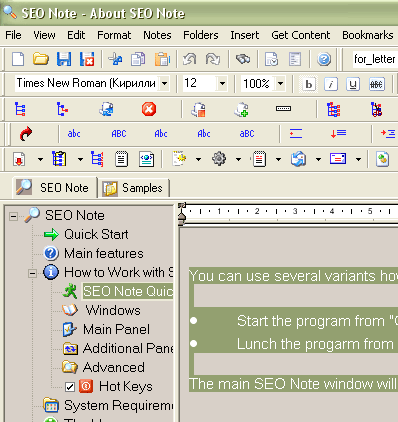Toggle italic formatting button
The width and height of the screenshot is (398, 422).
pyautogui.click(x=331, y=84)
